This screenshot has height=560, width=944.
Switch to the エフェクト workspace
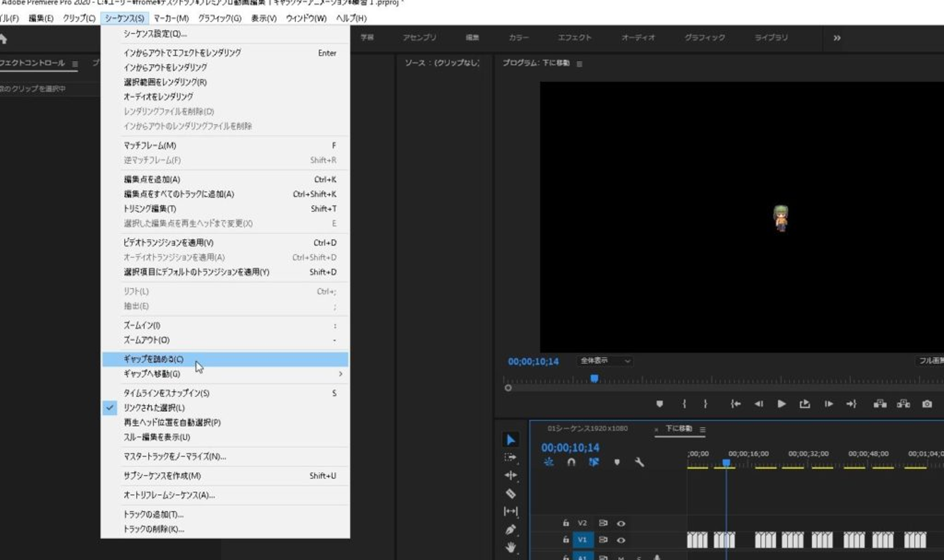(x=574, y=38)
